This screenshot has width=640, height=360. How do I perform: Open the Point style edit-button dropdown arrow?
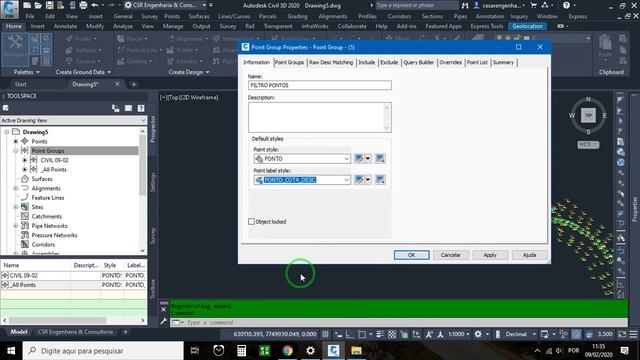tap(368, 158)
